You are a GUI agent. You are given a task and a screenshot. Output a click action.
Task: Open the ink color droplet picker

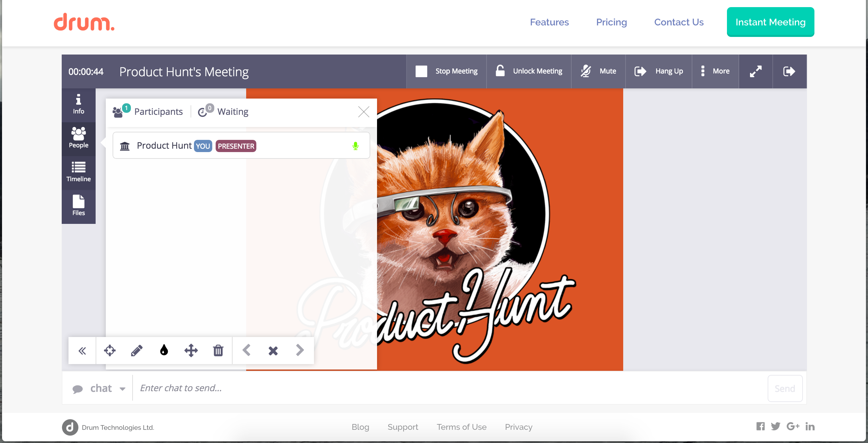point(164,351)
